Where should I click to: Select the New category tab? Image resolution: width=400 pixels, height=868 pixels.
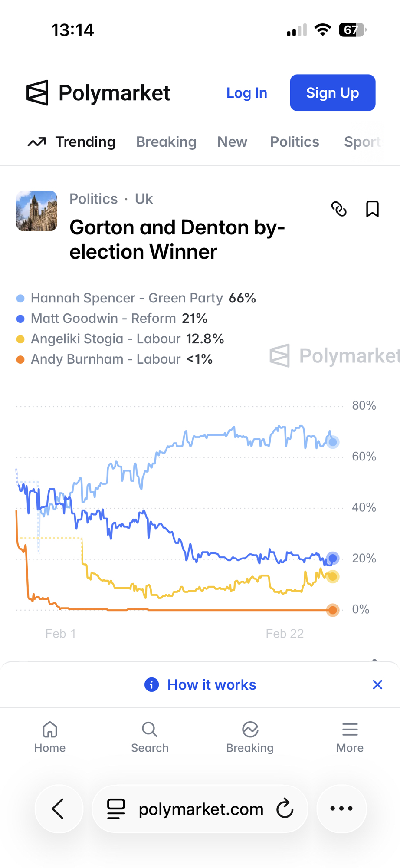[232, 142]
